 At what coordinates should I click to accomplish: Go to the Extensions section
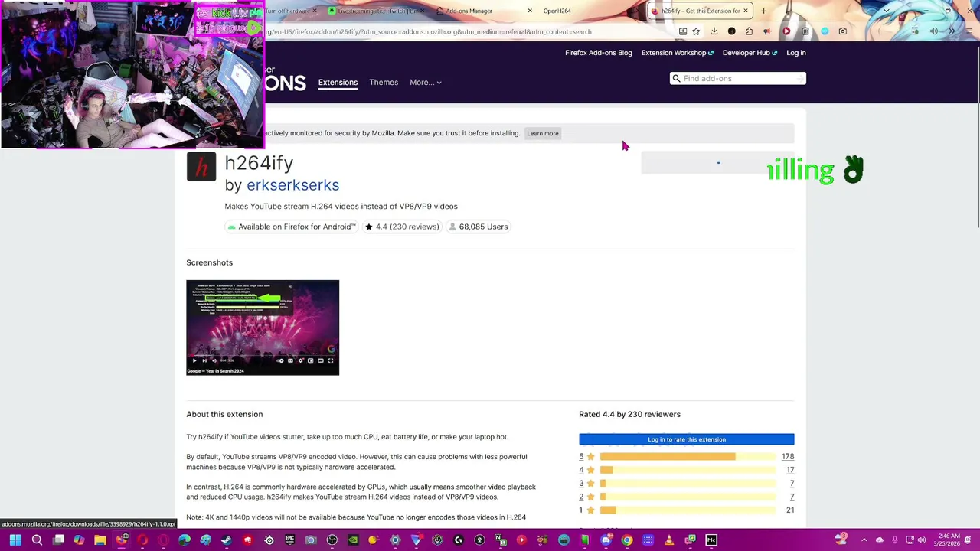click(x=338, y=82)
